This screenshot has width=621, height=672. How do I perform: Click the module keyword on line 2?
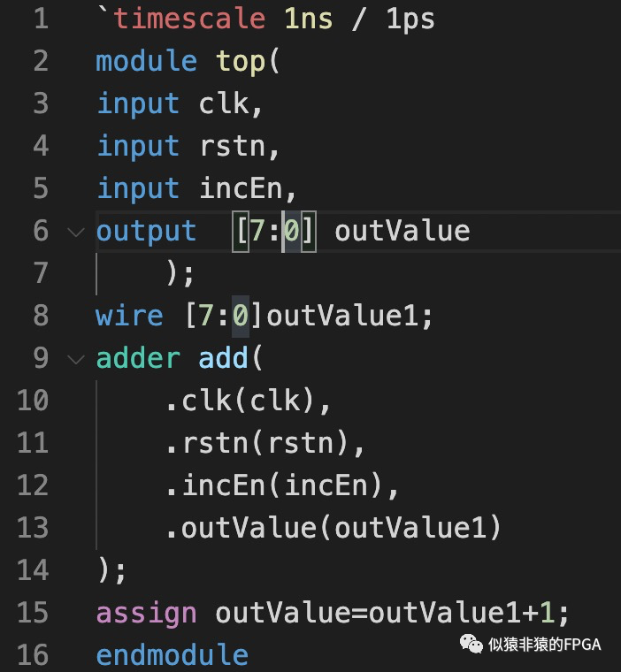[146, 60]
